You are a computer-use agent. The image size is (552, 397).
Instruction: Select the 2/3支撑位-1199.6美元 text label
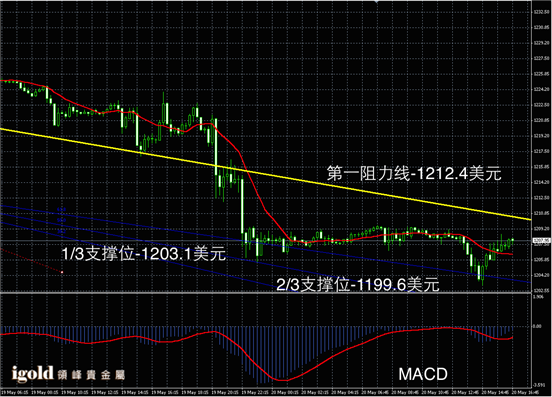(358, 284)
